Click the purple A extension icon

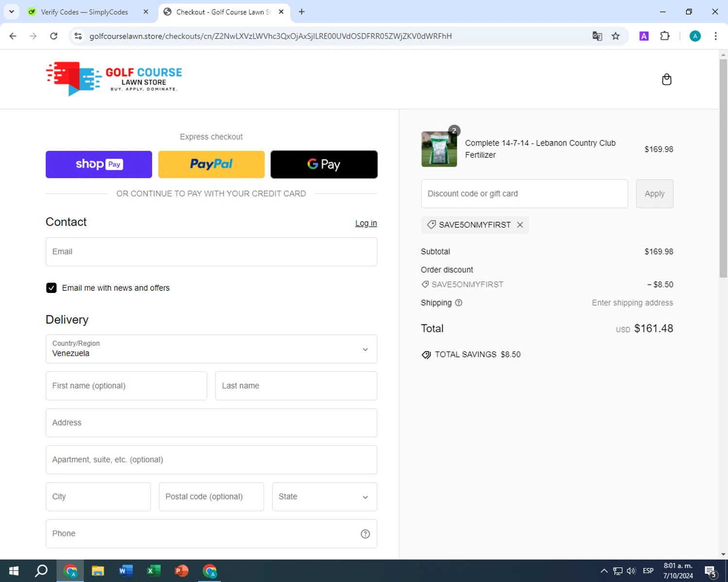point(644,36)
